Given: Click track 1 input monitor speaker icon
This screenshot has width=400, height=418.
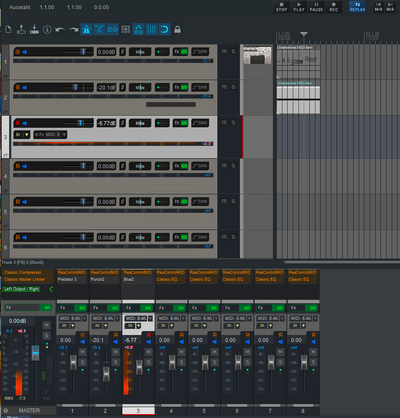Looking at the screenshot, I should click(24, 52).
